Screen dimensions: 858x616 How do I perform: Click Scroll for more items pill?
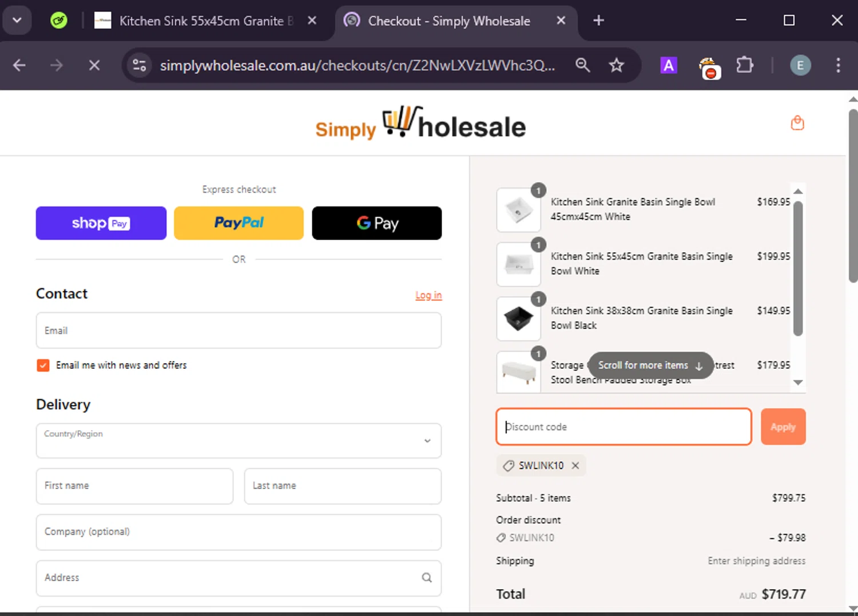651,365
